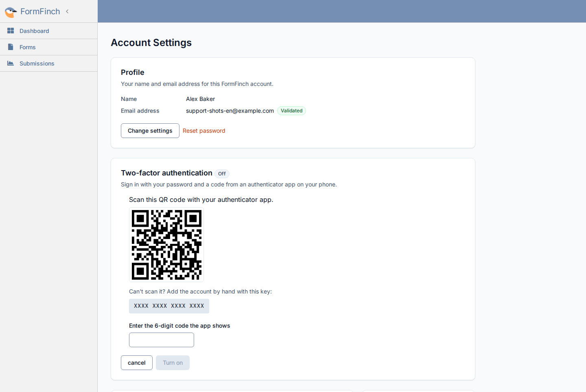Click the Profile section heading

(132, 72)
